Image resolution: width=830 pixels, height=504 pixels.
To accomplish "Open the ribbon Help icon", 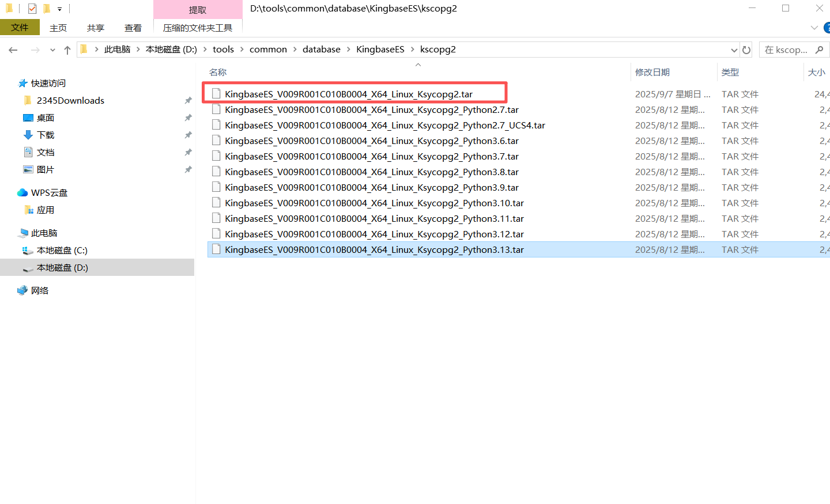I will [827, 28].
